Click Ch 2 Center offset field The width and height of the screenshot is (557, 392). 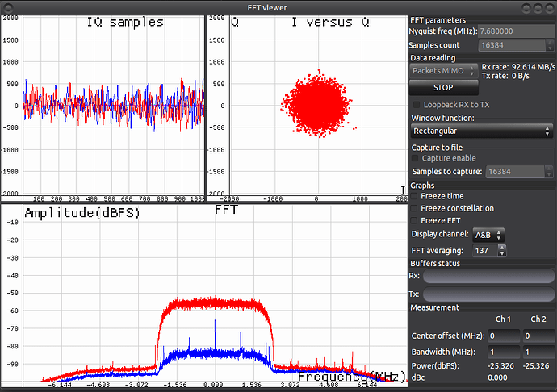click(537, 335)
